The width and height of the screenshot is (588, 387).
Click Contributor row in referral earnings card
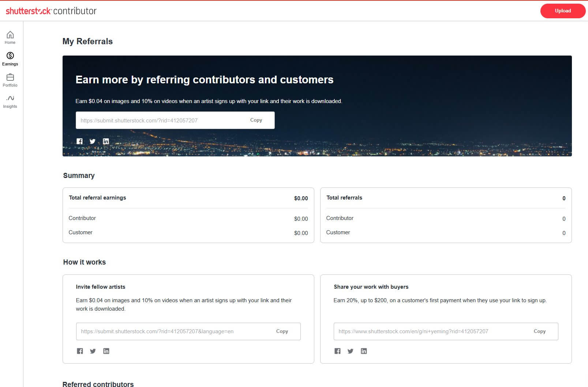pos(188,219)
